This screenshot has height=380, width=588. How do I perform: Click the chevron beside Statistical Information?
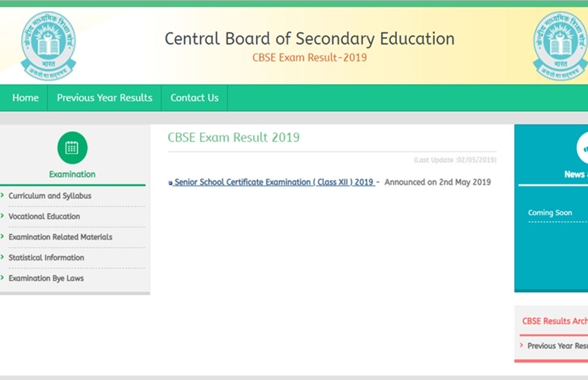coord(3,258)
